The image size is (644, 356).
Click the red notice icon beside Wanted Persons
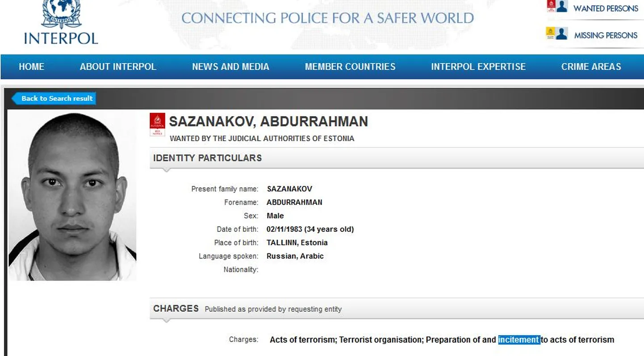551,6
